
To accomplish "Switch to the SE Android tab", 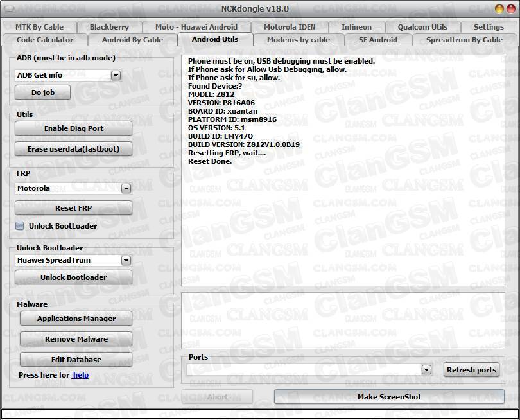I will click(x=377, y=40).
